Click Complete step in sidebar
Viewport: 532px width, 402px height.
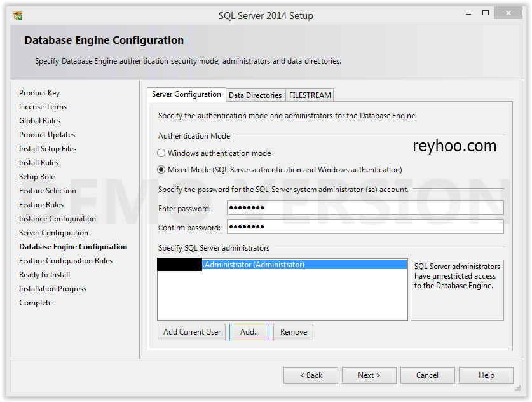pyautogui.click(x=36, y=303)
